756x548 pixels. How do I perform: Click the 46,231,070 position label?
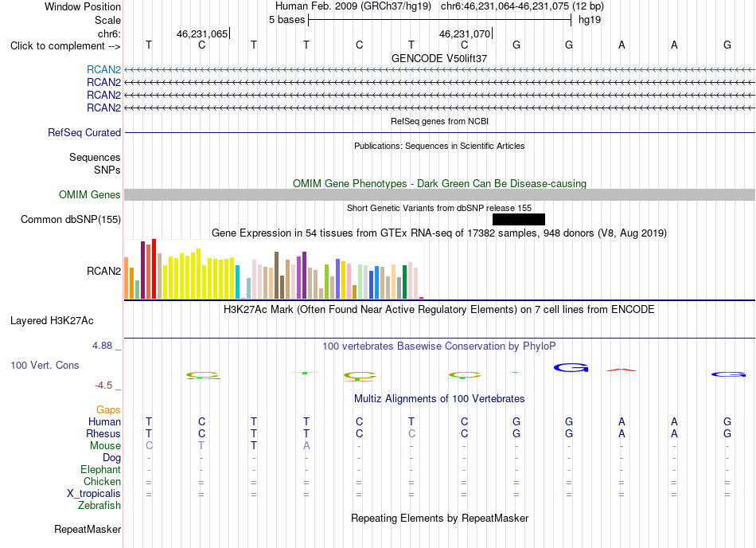coord(465,33)
